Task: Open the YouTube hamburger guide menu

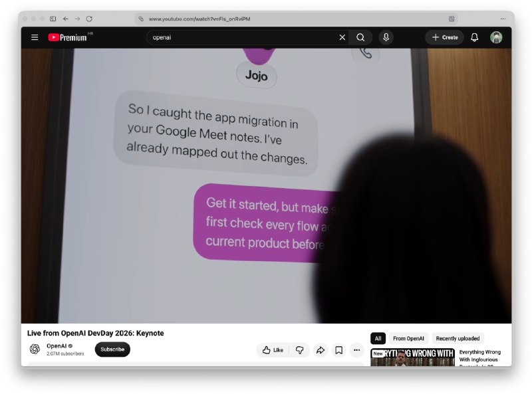Action: point(35,37)
